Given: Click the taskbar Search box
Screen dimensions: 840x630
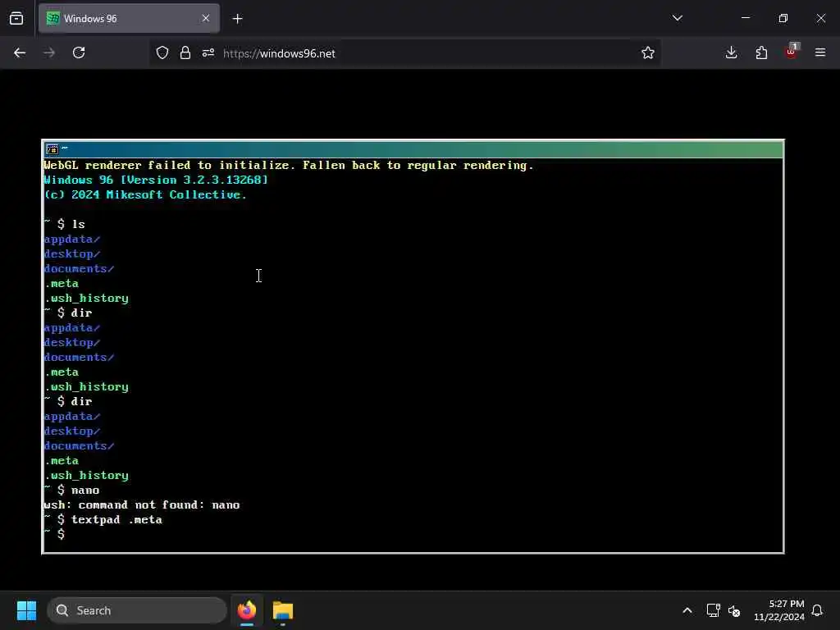Looking at the screenshot, I should 137,610.
